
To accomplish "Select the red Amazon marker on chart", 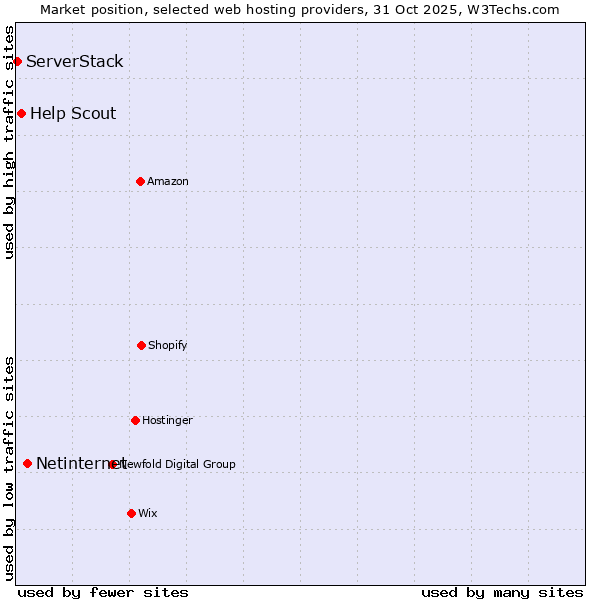I will pyautogui.click(x=140, y=181).
